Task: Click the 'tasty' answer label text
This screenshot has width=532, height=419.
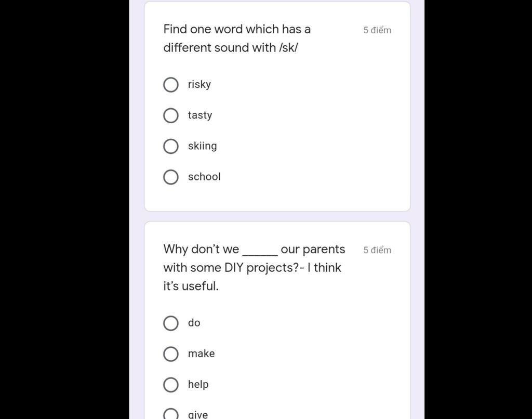Action: tap(200, 115)
